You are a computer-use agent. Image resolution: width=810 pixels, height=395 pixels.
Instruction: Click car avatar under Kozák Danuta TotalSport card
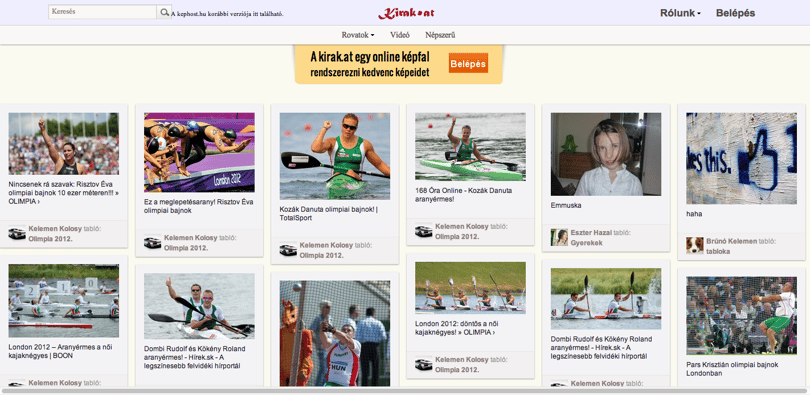click(x=288, y=249)
